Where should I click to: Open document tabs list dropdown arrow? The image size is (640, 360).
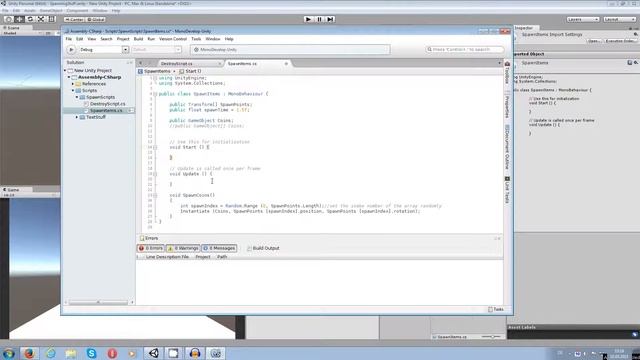tap(500, 63)
